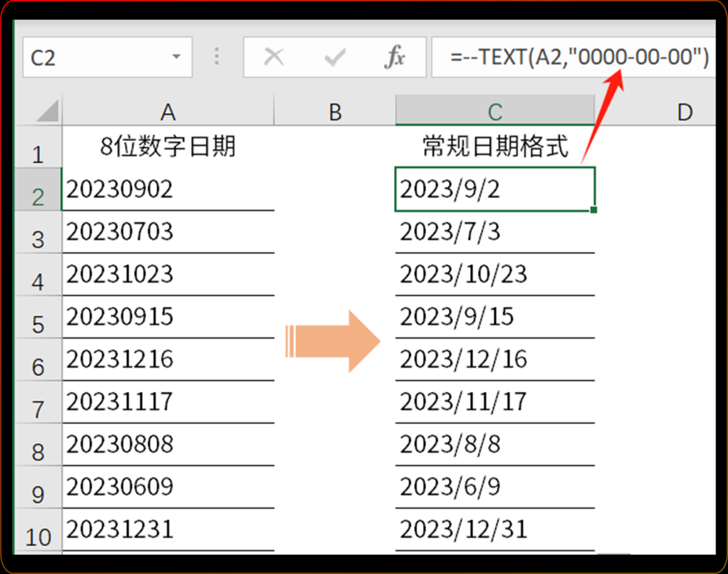This screenshot has height=574, width=728.
Task: Select cell showing 2023/6/9
Action: (x=495, y=488)
